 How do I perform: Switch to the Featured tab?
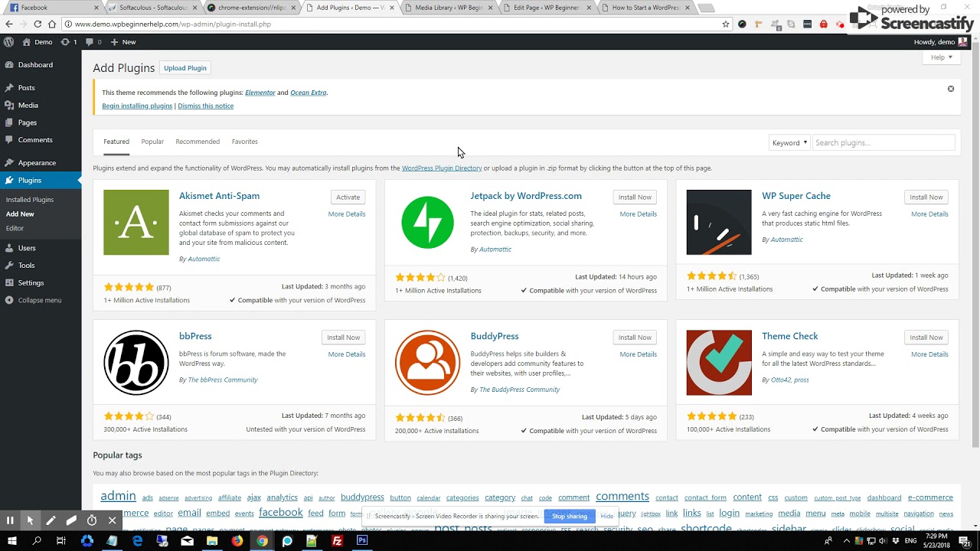pos(116,142)
